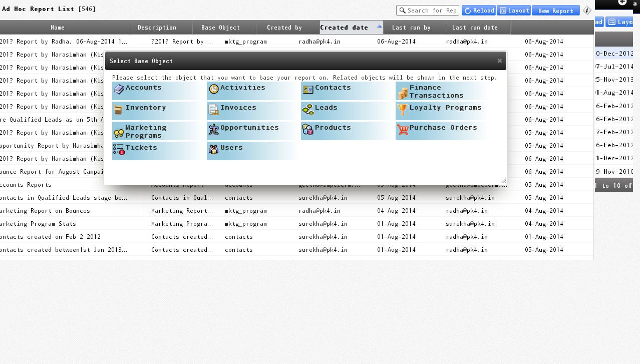Pick the Finance Transactions coins icon
Viewport: 640px width, 364px height.
(x=403, y=93)
